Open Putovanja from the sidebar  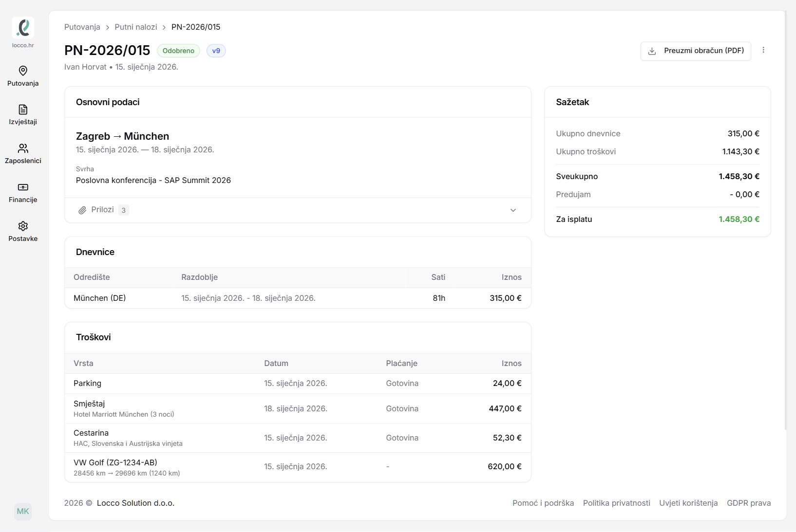23,76
